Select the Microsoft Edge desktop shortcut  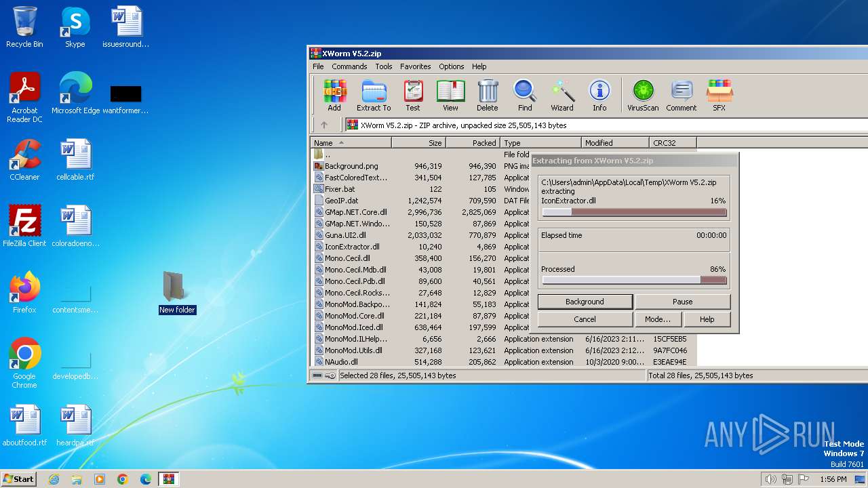[x=75, y=94]
